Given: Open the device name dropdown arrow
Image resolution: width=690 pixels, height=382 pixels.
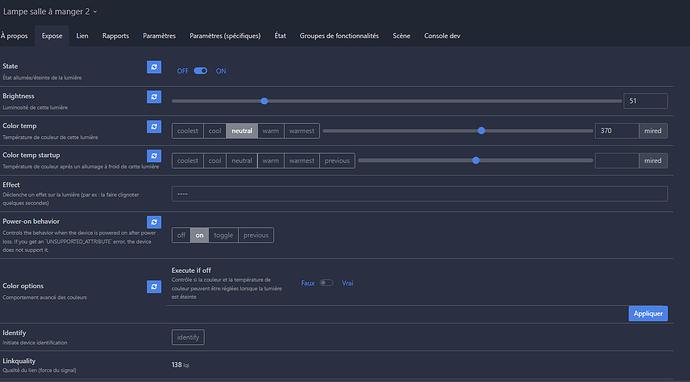Looking at the screenshot, I should click(x=95, y=12).
